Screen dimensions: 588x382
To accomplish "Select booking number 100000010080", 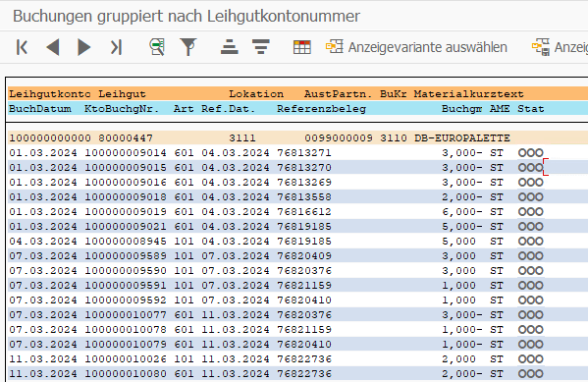I will point(126,374).
